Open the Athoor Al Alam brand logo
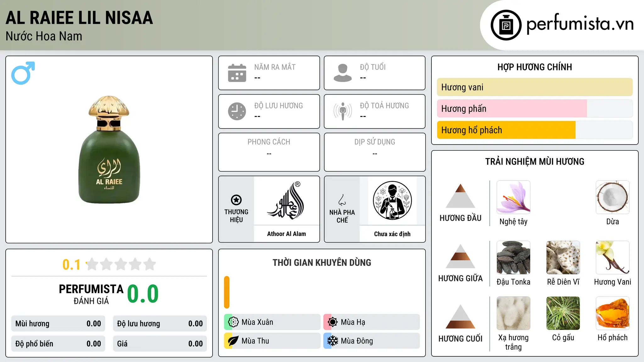Viewport: 644px width, 362px height. click(x=286, y=200)
